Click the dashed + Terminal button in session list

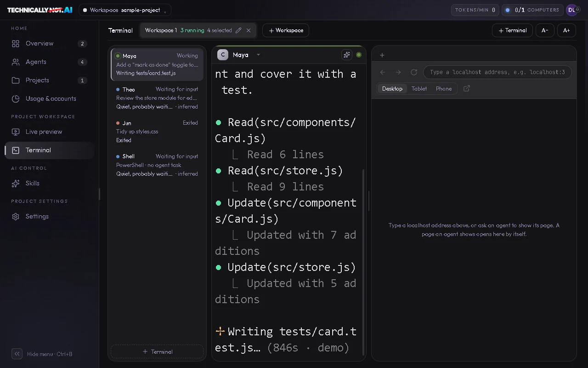point(157,351)
